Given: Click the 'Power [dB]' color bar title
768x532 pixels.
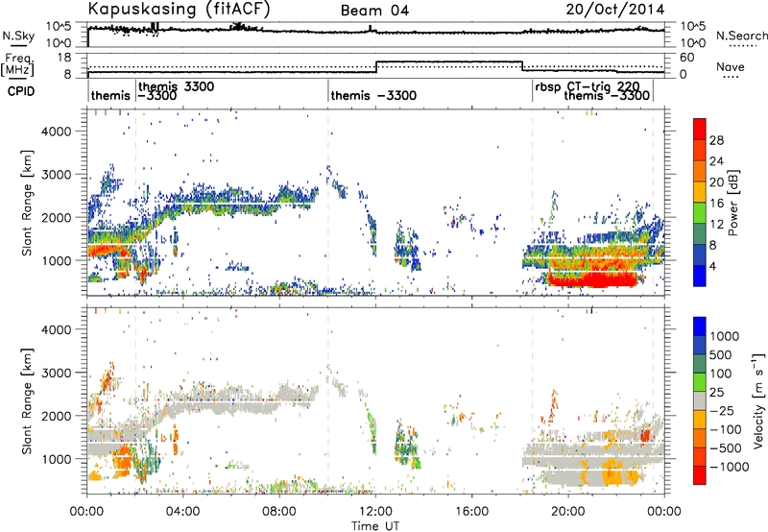Looking at the screenshot, I should [732, 203].
